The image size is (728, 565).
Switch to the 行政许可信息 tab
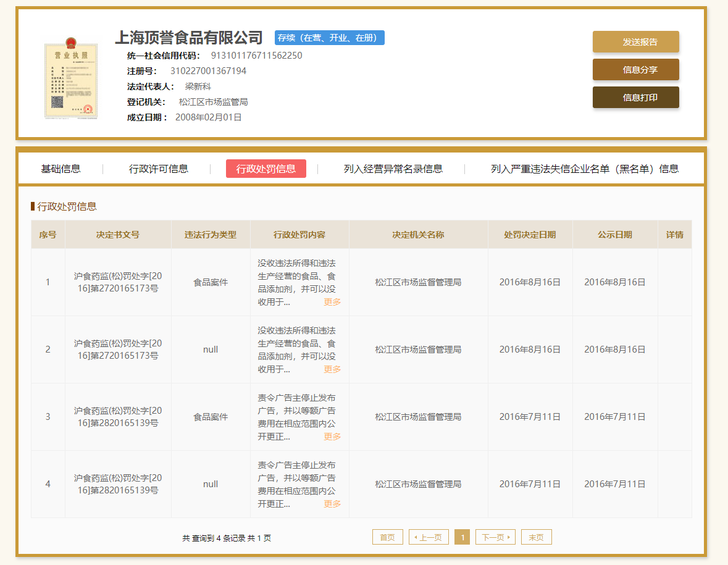tap(158, 169)
